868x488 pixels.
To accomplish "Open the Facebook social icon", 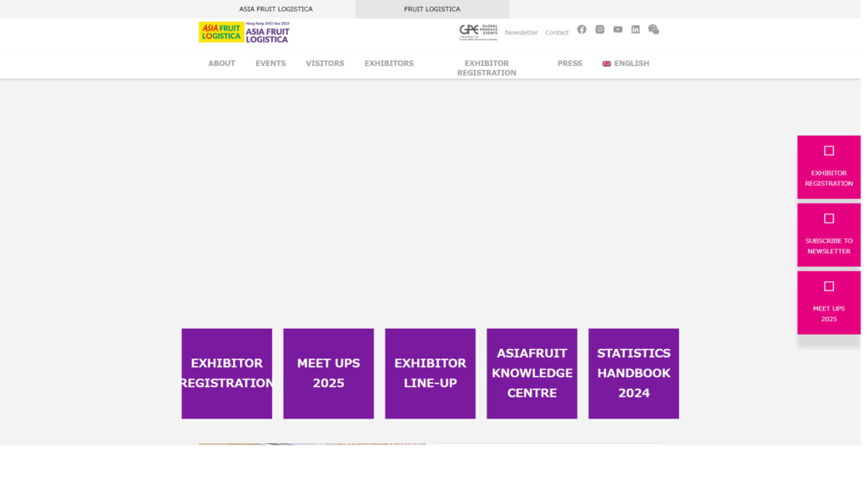I will click(581, 30).
